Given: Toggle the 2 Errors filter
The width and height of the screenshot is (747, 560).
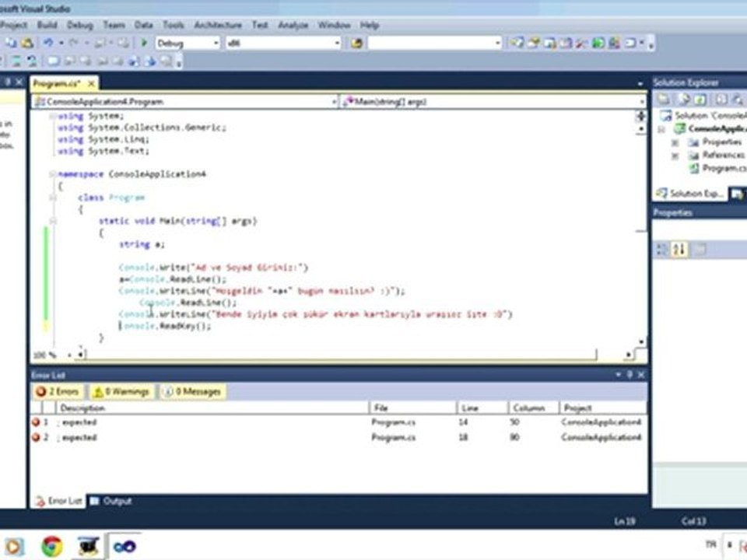Looking at the screenshot, I should 57,392.
